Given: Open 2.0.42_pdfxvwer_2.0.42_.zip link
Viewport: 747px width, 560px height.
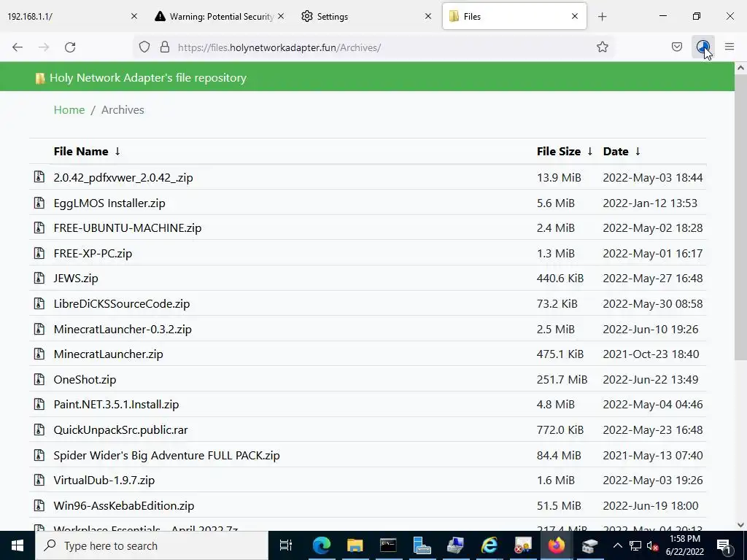Looking at the screenshot, I should 123,178.
